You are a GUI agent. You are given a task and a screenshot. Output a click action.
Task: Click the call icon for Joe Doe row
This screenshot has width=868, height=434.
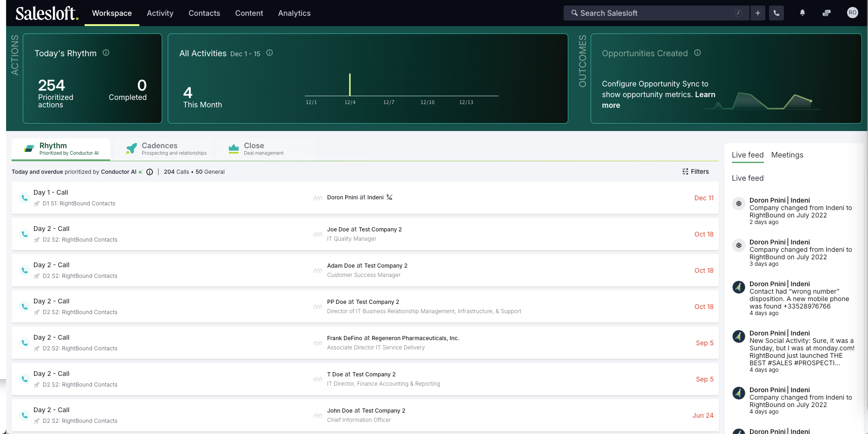[25, 234]
